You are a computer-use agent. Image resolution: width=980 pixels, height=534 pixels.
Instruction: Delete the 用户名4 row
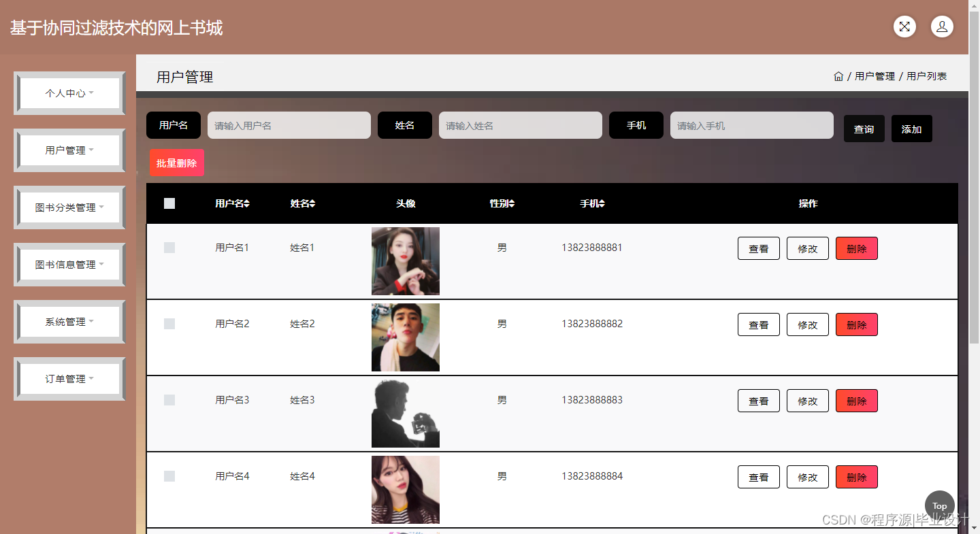tap(857, 477)
